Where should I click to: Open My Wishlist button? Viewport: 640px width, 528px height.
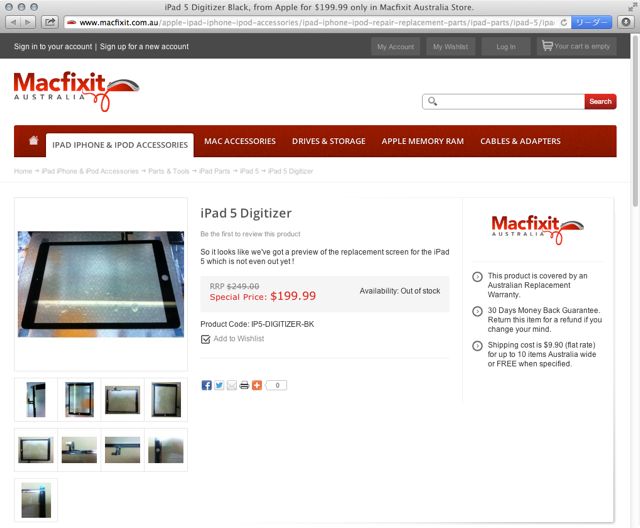(450, 47)
